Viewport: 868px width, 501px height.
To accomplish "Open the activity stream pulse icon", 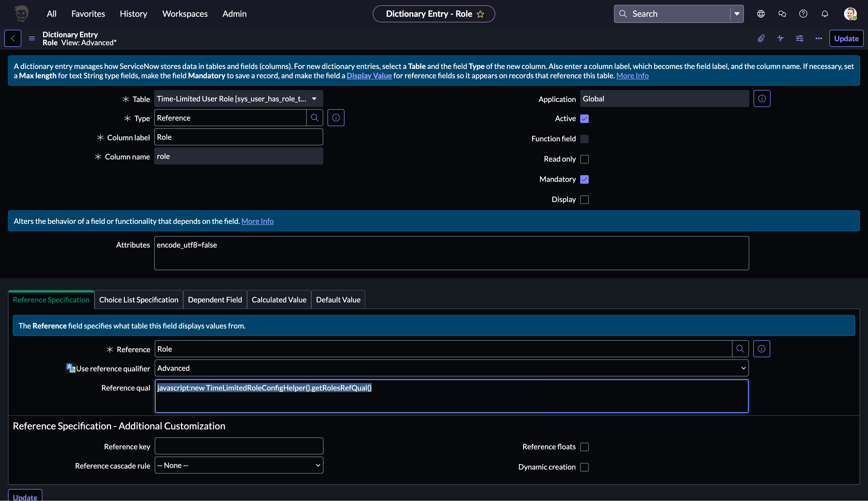I will pos(780,38).
